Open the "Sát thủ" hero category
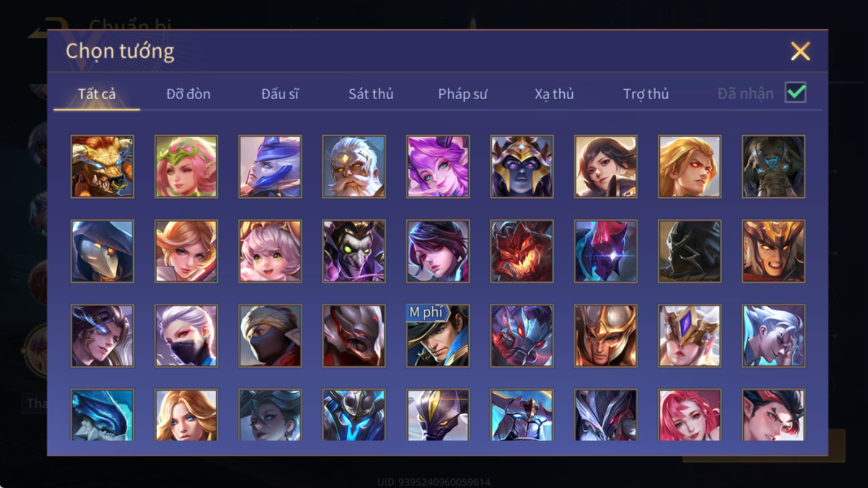The height and width of the screenshot is (488, 868). (x=371, y=94)
